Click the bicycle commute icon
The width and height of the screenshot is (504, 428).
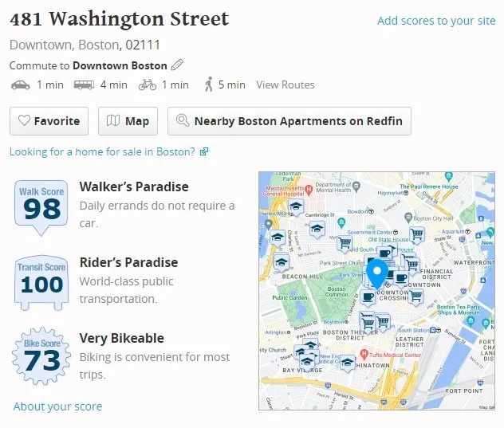pyautogui.click(x=147, y=84)
